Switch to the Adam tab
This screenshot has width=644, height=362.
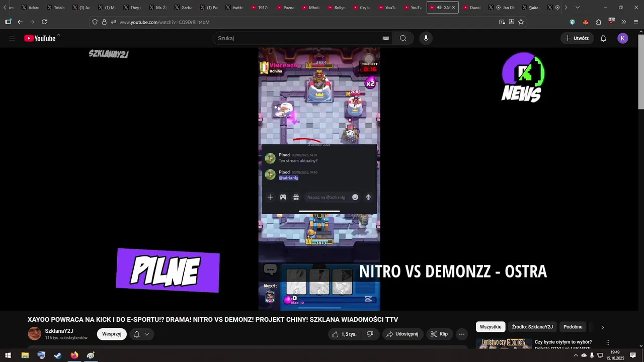[x=30, y=8]
